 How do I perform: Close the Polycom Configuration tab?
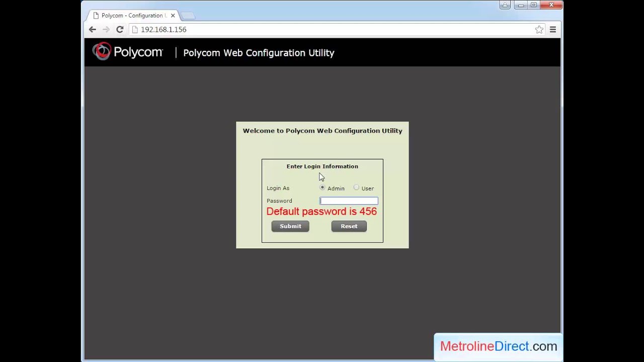pyautogui.click(x=173, y=16)
